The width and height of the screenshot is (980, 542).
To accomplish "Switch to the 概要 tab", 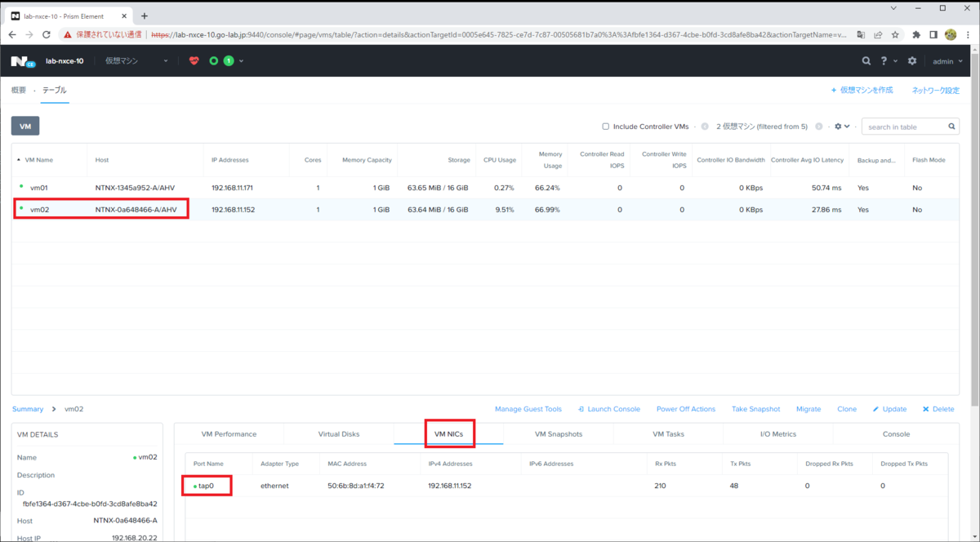I will pyautogui.click(x=19, y=90).
